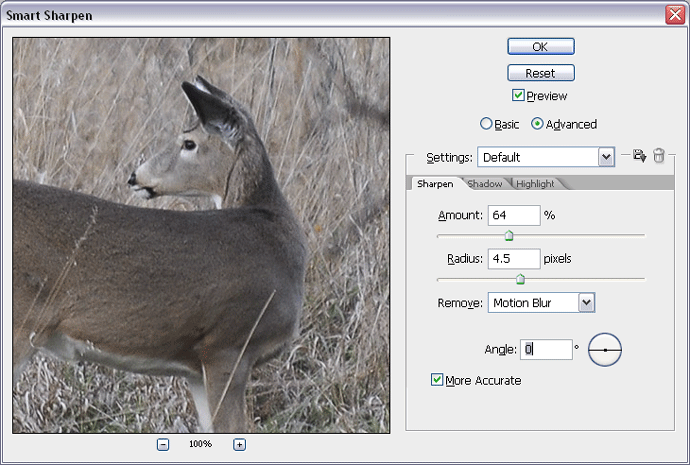The height and width of the screenshot is (465, 690).
Task: Switch to the Highlight tab
Action: (x=536, y=184)
